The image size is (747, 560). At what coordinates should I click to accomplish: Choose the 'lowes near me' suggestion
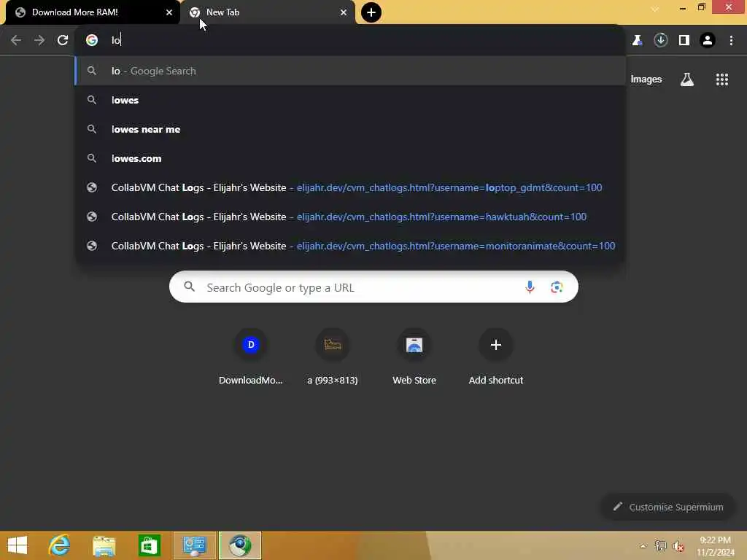click(x=350, y=129)
